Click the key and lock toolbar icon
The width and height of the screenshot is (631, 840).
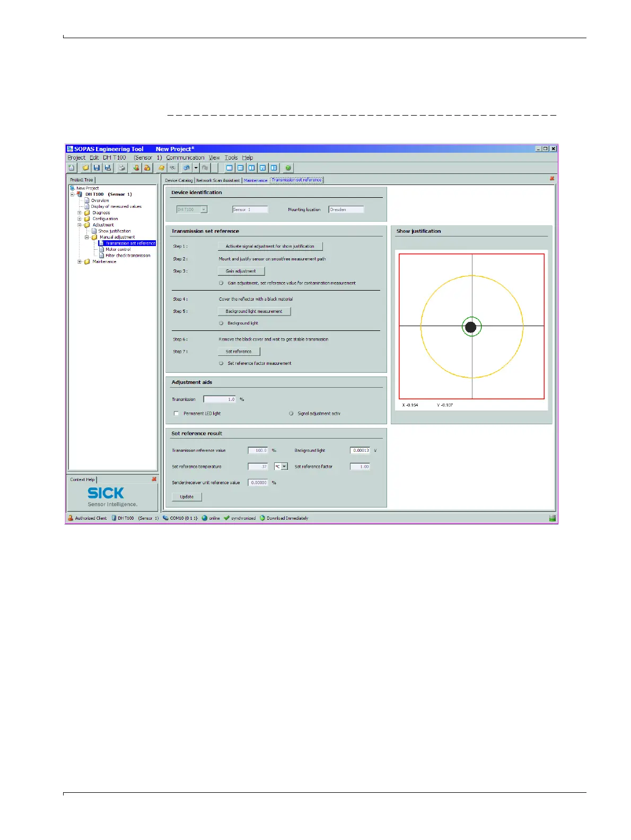pos(162,168)
